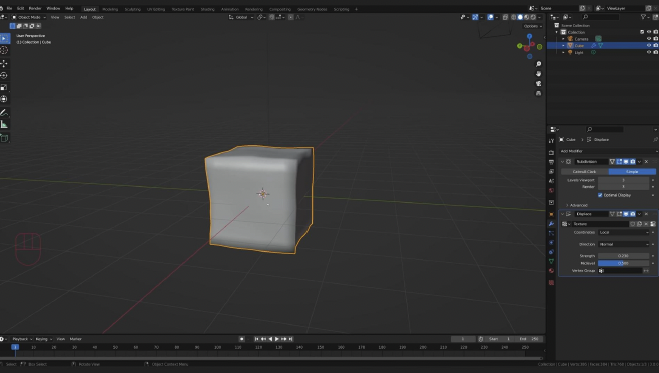Switch to the Modeling workspace tab

[110, 9]
